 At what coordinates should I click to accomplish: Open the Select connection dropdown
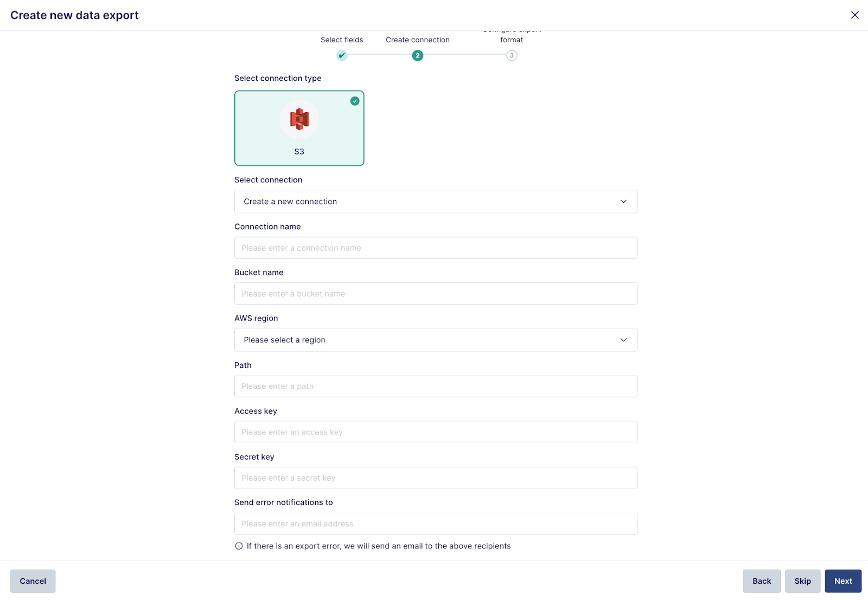coord(436,201)
